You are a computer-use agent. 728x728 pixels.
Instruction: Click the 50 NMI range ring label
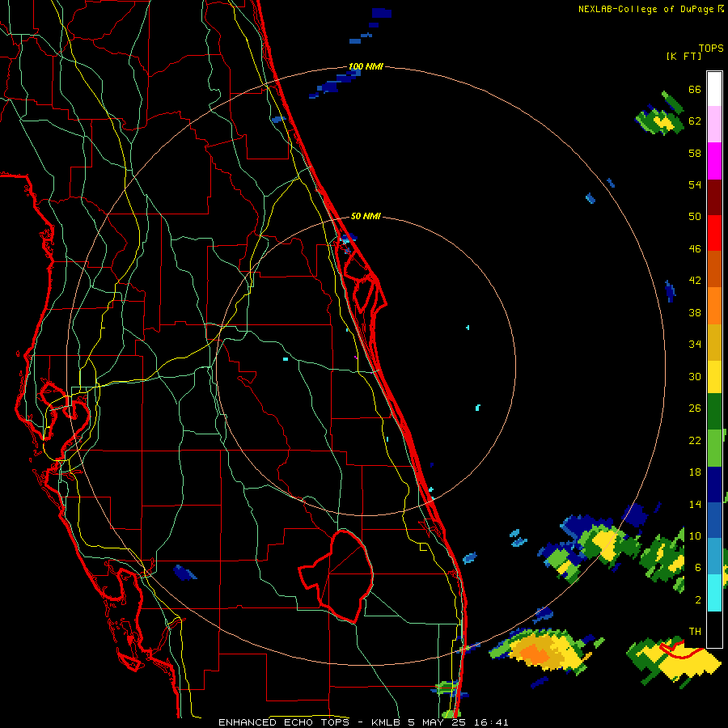pos(366,216)
